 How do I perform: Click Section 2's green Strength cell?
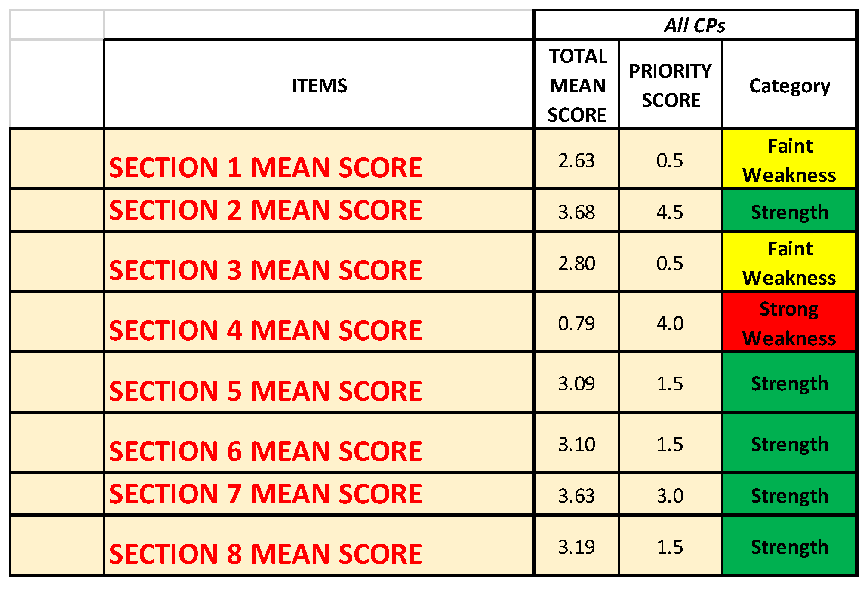click(x=789, y=212)
